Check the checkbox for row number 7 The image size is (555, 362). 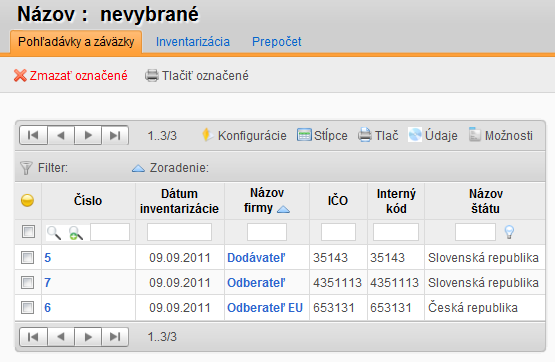click(28, 283)
